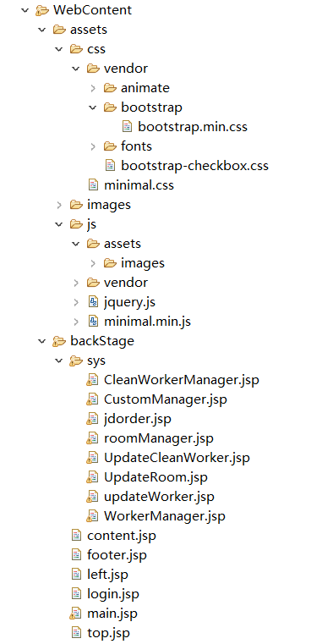Click the backStage folder icon
Screen dimensions: 311x644
point(59,341)
